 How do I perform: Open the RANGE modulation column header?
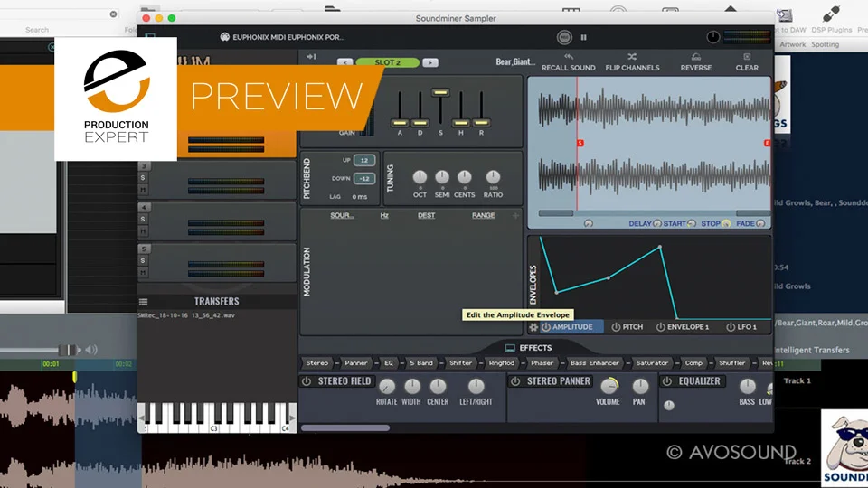point(483,215)
